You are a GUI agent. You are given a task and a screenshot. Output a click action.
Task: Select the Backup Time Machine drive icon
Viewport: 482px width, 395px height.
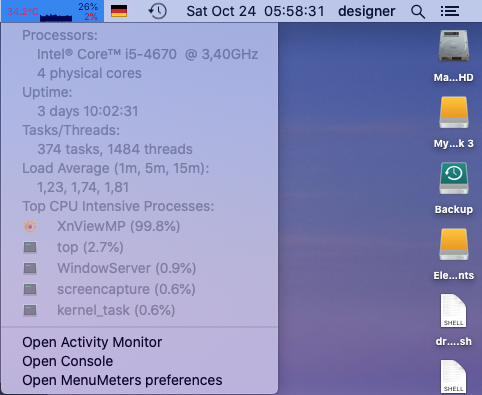coord(454,178)
